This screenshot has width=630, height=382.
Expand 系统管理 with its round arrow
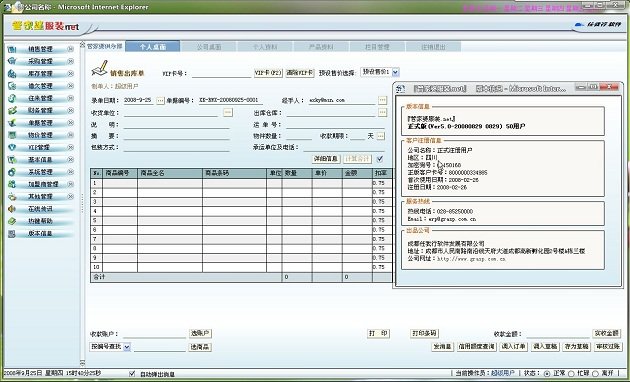click(70, 172)
